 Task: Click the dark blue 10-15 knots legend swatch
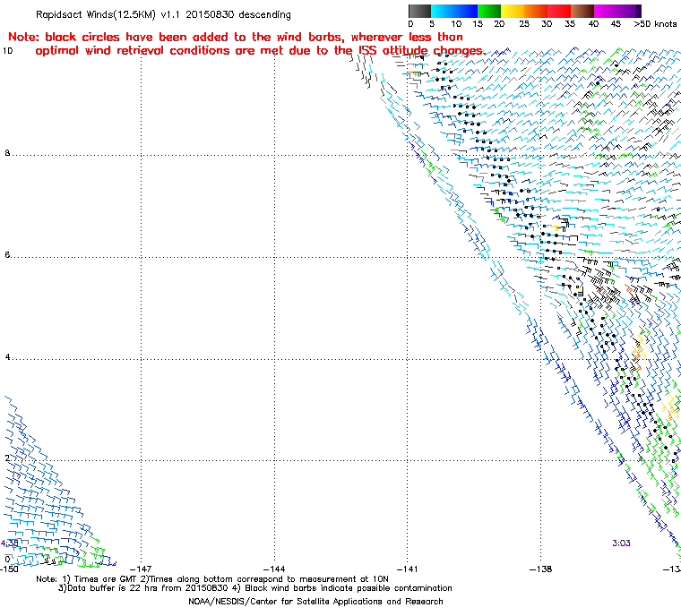(x=466, y=11)
